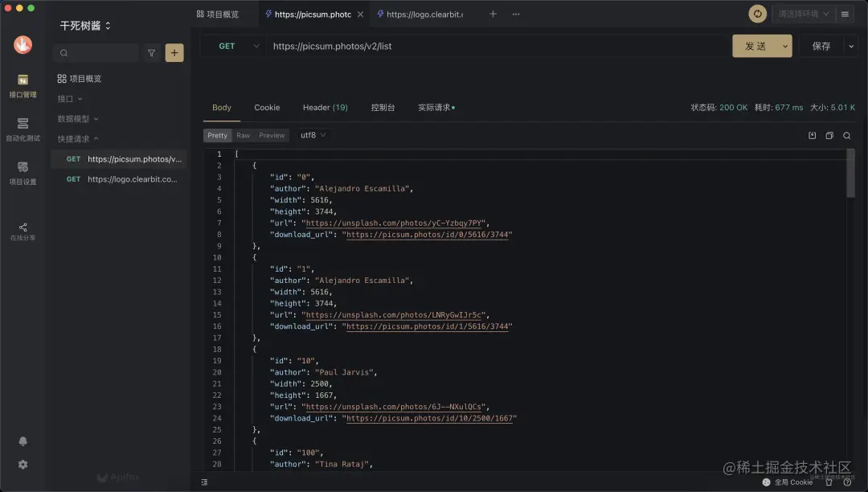Click the filter funnel icon
Viewport: 868px width, 492px height.
[x=151, y=53]
